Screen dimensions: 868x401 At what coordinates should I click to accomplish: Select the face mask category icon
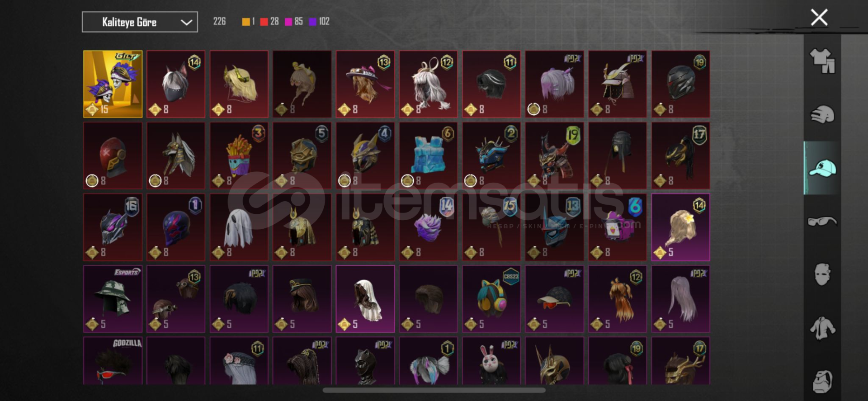(x=822, y=274)
